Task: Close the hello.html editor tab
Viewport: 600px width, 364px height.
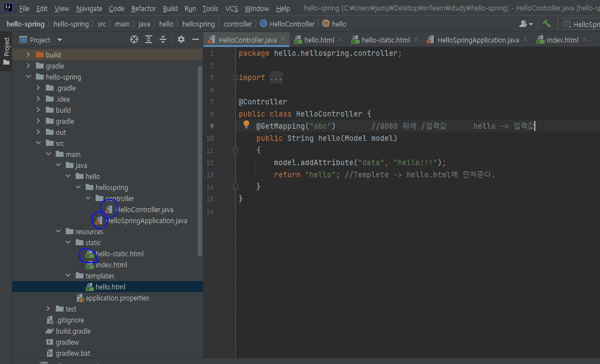Action: click(x=340, y=40)
